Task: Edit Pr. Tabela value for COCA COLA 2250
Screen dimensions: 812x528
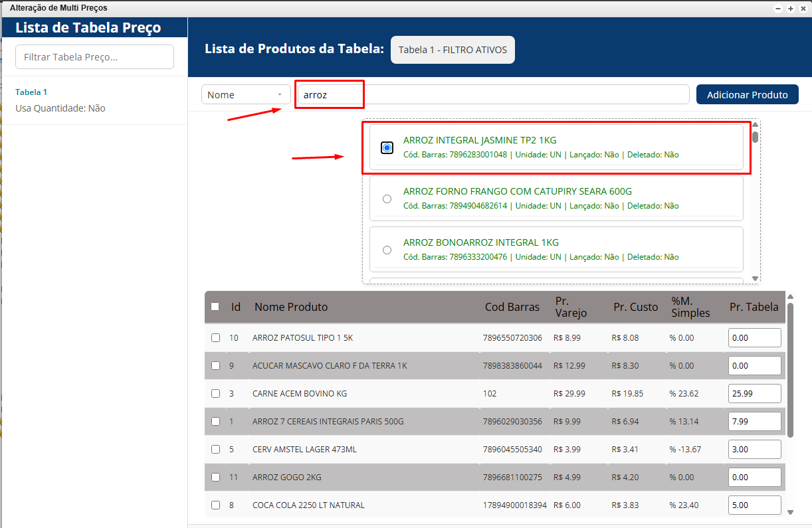Action: 754,505
